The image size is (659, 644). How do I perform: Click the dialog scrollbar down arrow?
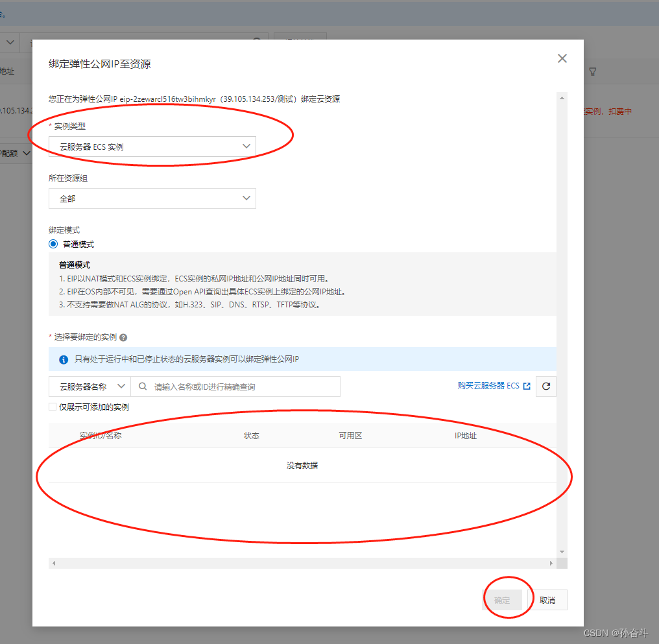click(562, 552)
